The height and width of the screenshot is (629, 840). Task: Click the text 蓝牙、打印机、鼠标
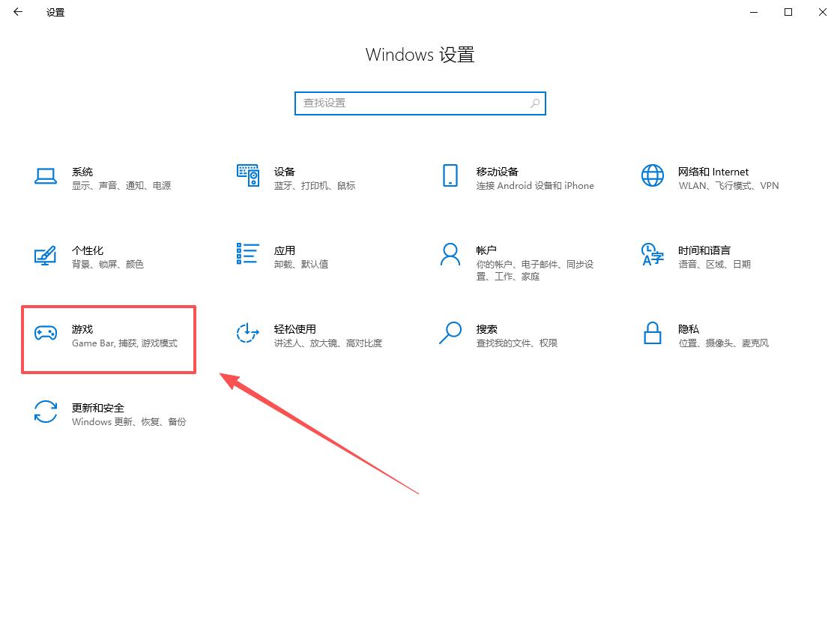[x=315, y=186]
